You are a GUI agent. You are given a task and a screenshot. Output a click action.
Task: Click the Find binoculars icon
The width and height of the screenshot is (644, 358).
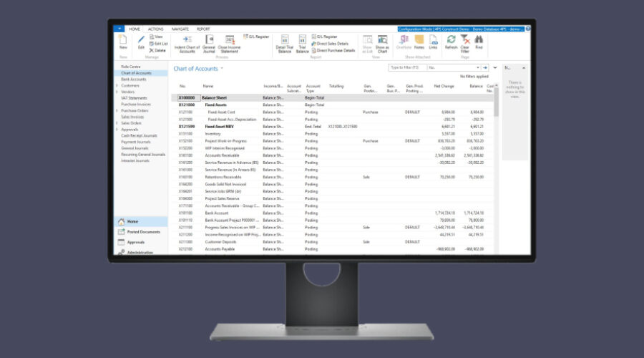(x=479, y=41)
